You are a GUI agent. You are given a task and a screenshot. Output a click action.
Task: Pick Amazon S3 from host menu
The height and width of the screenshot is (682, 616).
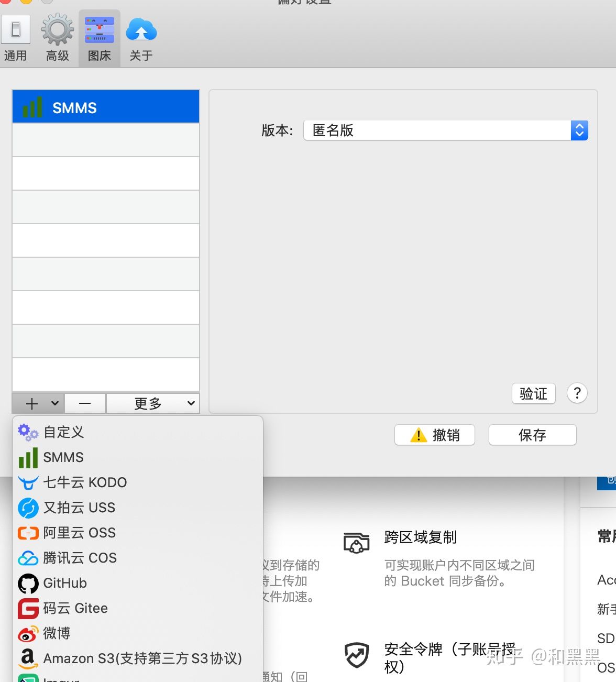pyautogui.click(x=142, y=658)
